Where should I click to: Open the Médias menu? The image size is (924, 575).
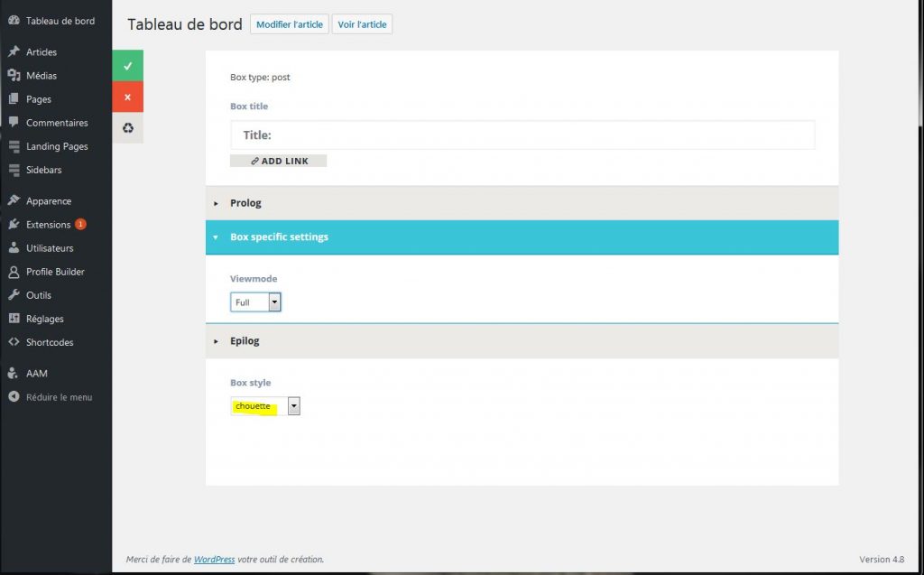point(42,76)
